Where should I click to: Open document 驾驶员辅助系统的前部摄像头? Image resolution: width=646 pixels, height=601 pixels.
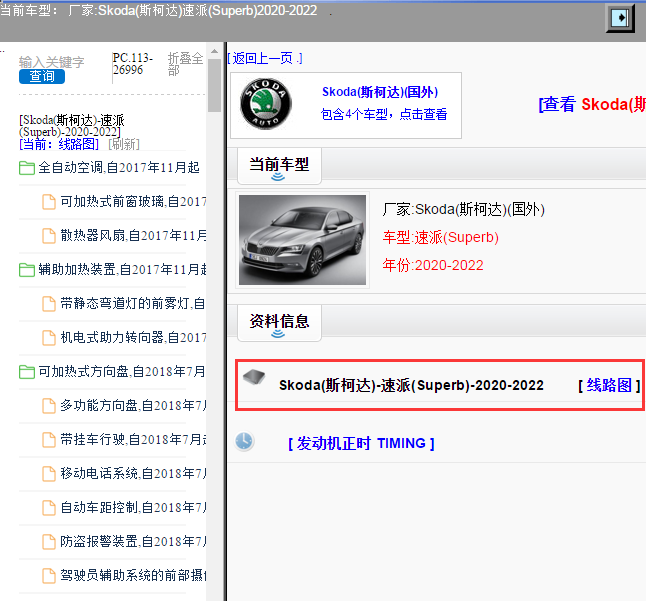pos(133,576)
